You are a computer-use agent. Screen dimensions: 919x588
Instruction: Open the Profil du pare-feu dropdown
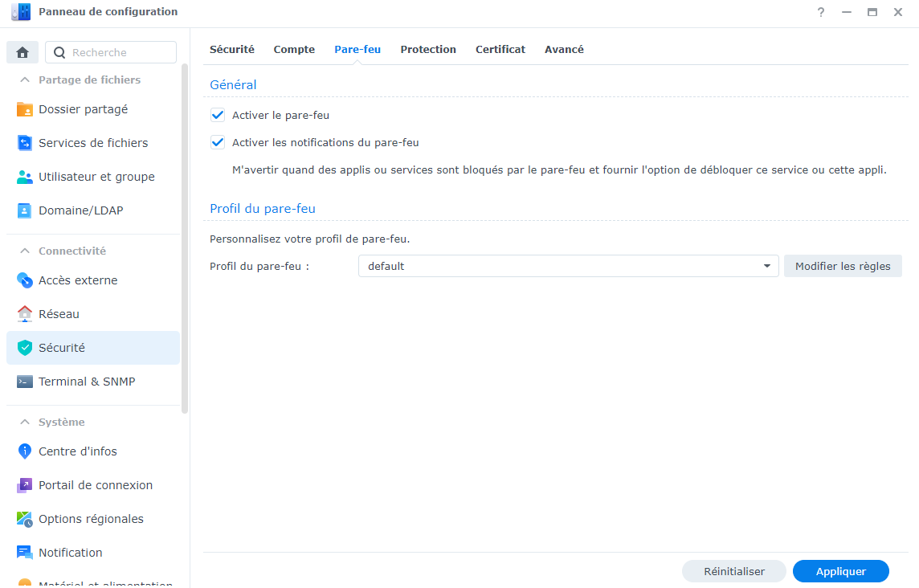click(x=568, y=266)
